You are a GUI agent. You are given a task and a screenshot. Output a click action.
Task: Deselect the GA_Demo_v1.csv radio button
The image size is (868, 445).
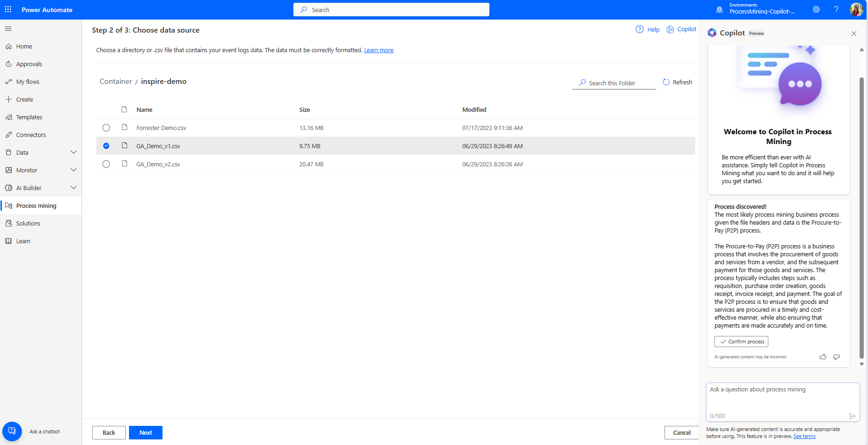coord(106,145)
